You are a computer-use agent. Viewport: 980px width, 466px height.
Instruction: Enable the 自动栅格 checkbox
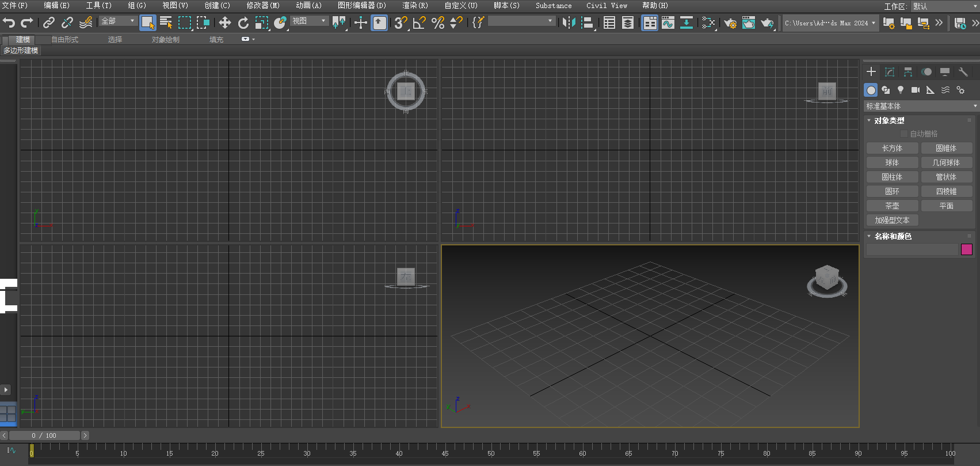click(x=904, y=134)
